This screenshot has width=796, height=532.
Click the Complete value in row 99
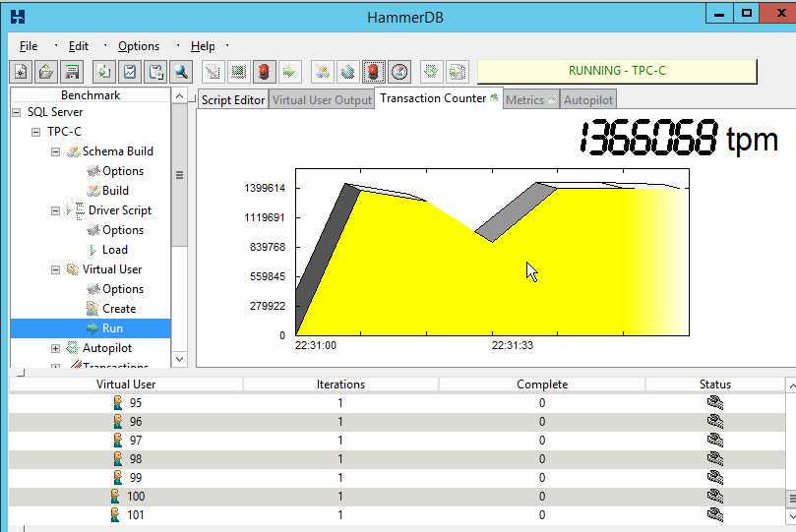[x=542, y=478]
